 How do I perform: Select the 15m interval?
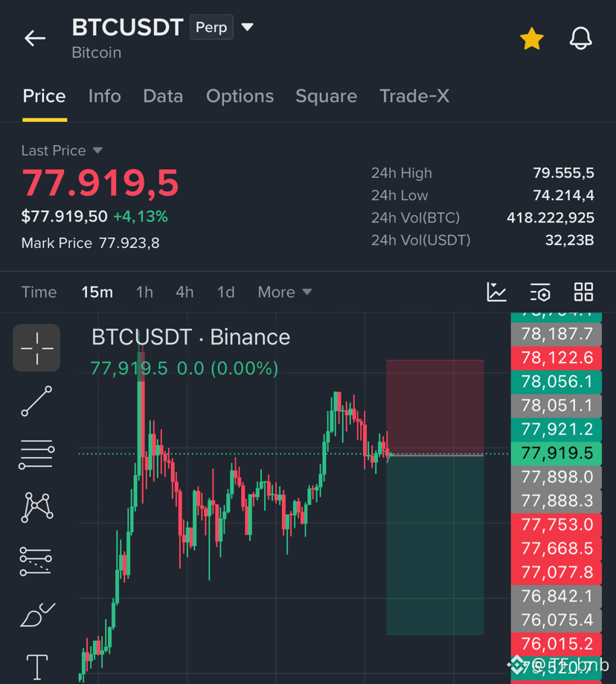97,292
